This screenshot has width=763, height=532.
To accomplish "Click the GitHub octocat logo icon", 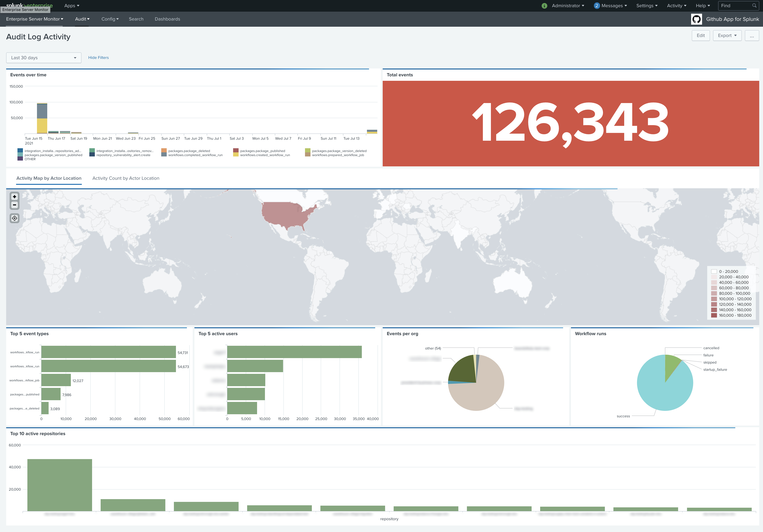I will (696, 19).
